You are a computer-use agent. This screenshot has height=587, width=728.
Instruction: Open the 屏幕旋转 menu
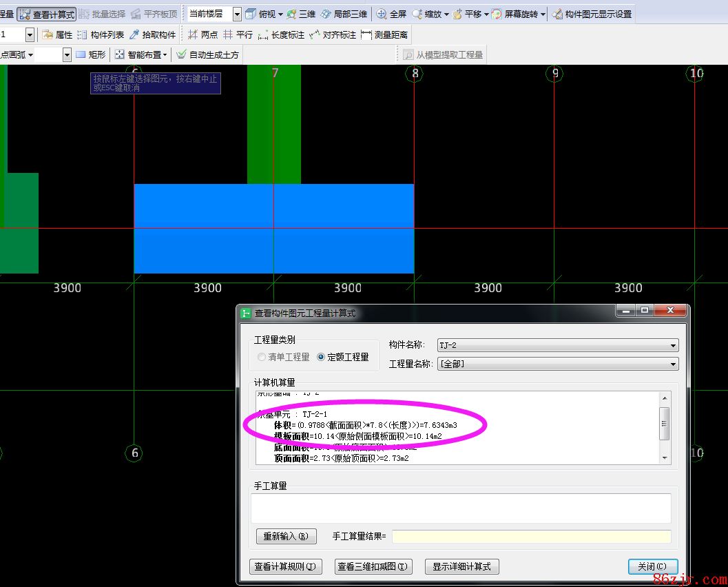coord(518,14)
